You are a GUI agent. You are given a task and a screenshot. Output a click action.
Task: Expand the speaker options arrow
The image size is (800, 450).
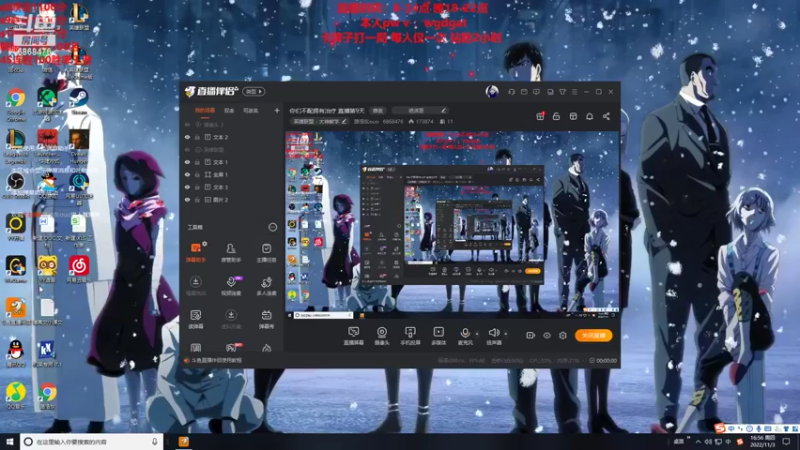click(x=506, y=334)
